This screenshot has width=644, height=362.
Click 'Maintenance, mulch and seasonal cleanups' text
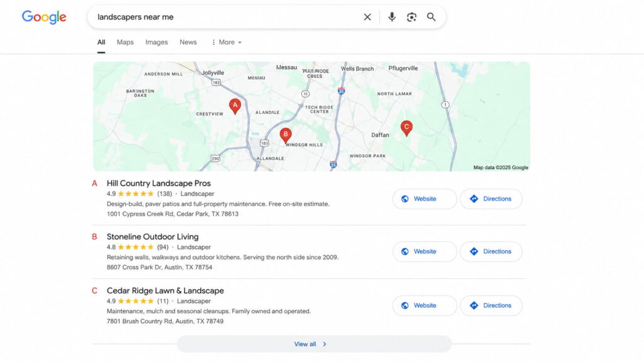(x=209, y=311)
